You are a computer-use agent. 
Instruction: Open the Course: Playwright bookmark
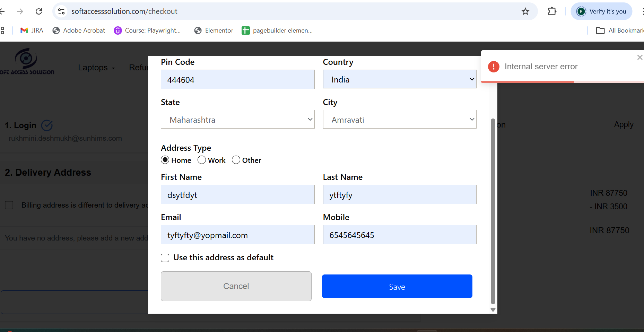click(147, 30)
